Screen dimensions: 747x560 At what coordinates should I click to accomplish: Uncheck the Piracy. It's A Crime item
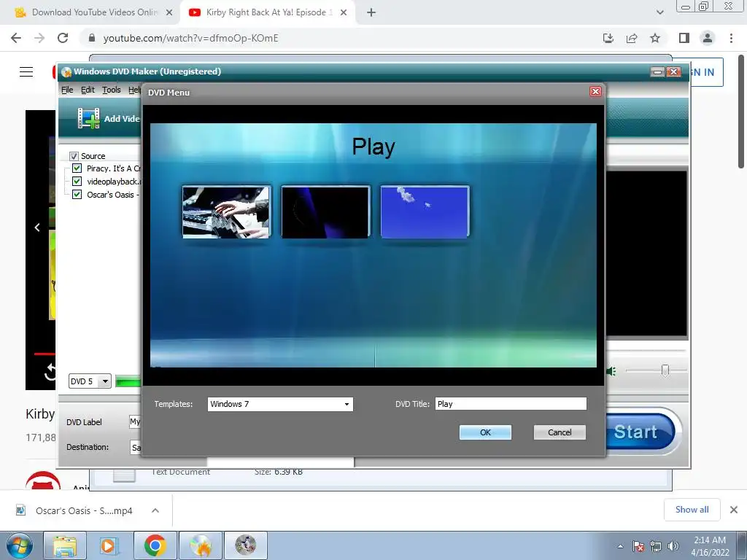77,168
